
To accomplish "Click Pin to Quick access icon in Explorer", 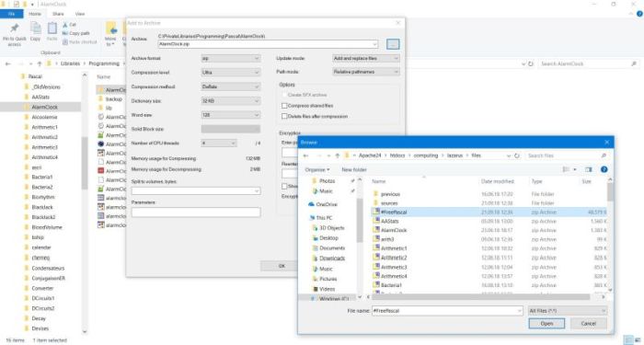I will point(15,28).
